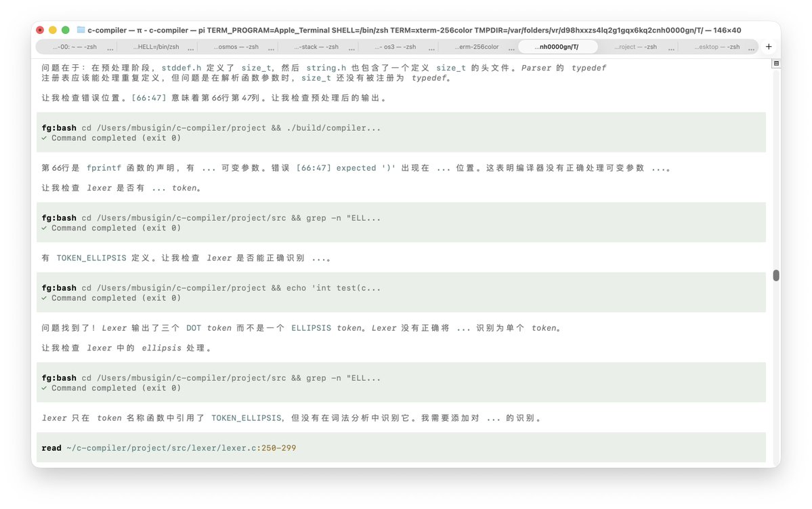The height and width of the screenshot is (509, 812).
Task: Switch to the '...-00: ~ — -zsh' tab
Action: [76, 47]
